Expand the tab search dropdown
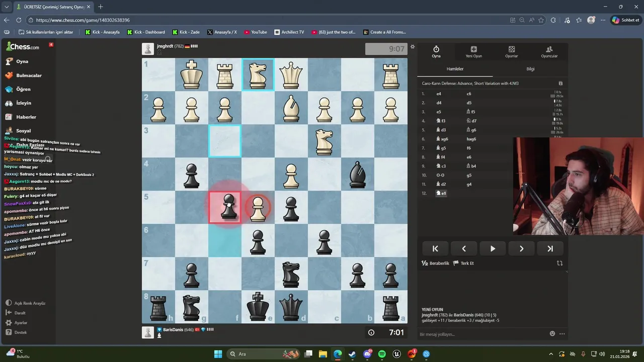Screen dimensions: 644x362 point(6,7)
